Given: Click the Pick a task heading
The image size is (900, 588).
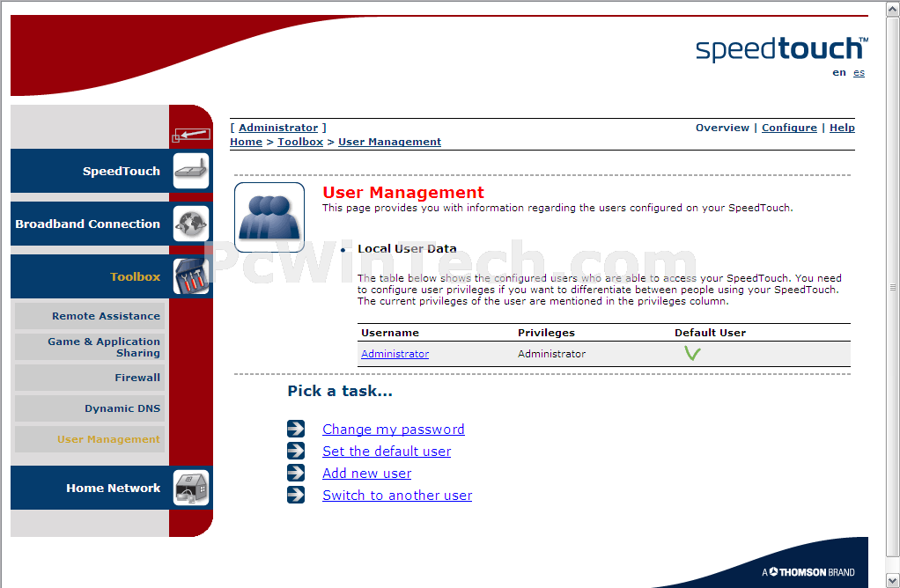Looking at the screenshot, I should click(x=340, y=391).
